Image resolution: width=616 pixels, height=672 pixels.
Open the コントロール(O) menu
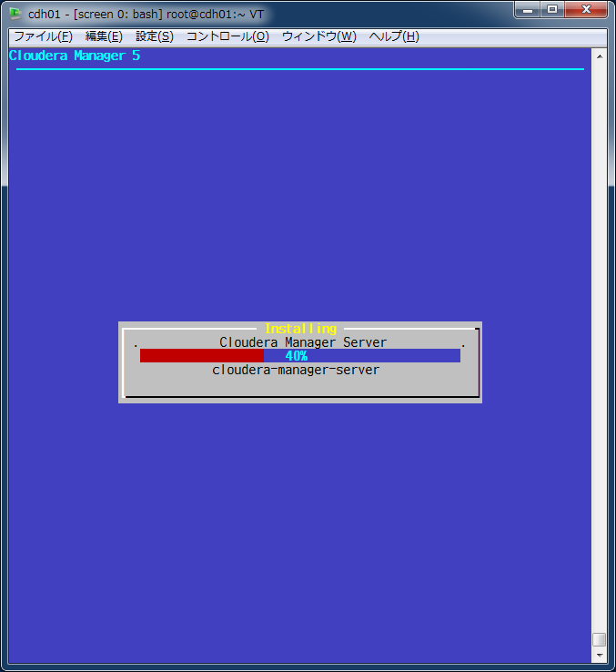[x=227, y=36]
